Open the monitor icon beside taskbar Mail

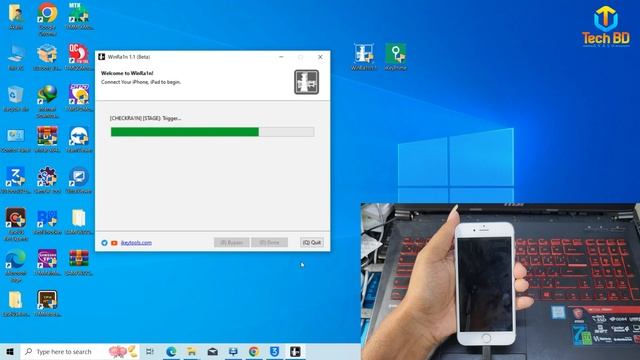[233, 351]
